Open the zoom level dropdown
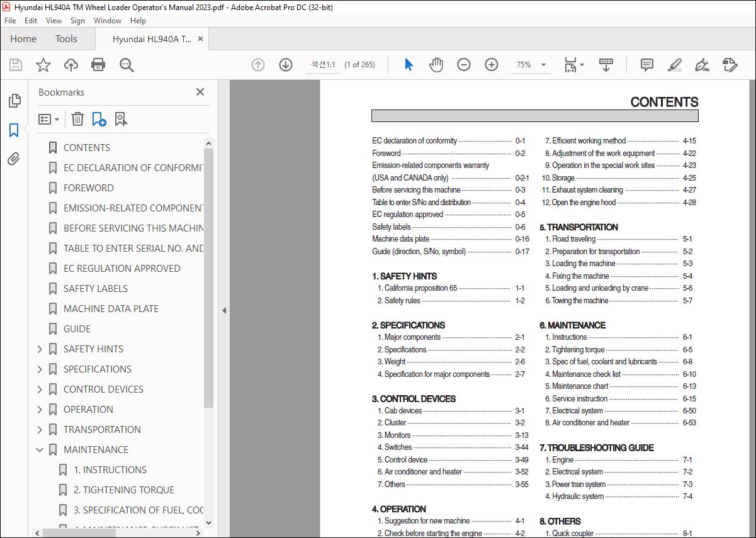Viewport: 756px width, 538px height. pos(543,65)
